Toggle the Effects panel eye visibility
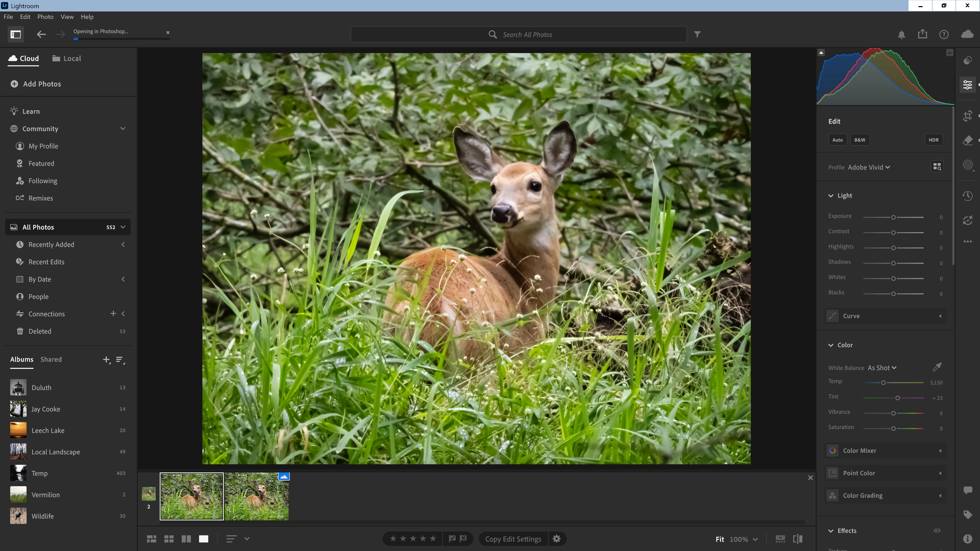Image resolution: width=980 pixels, height=551 pixels. [937, 531]
